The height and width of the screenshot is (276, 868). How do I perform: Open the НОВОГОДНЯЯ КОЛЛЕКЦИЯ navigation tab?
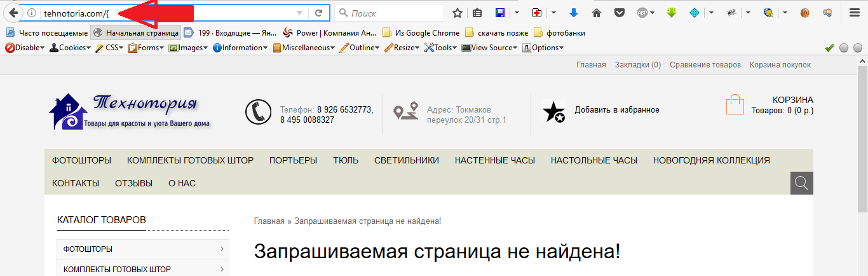click(712, 160)
